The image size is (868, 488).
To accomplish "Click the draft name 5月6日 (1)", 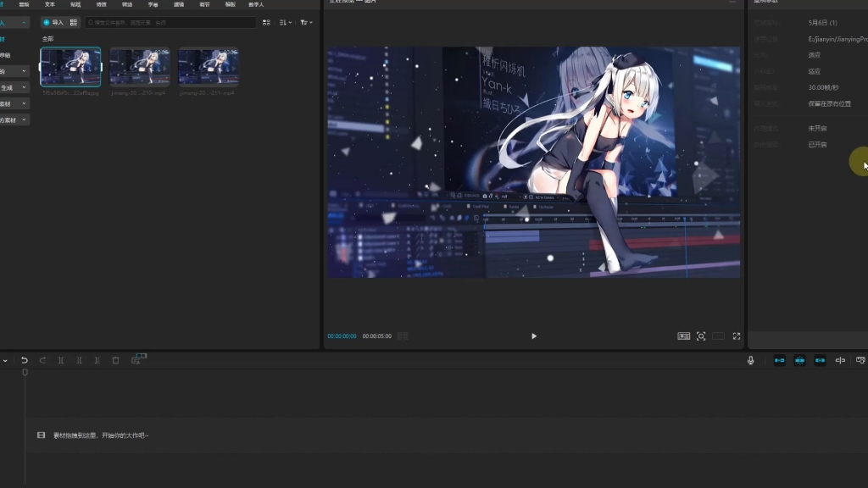I will 822,23.
